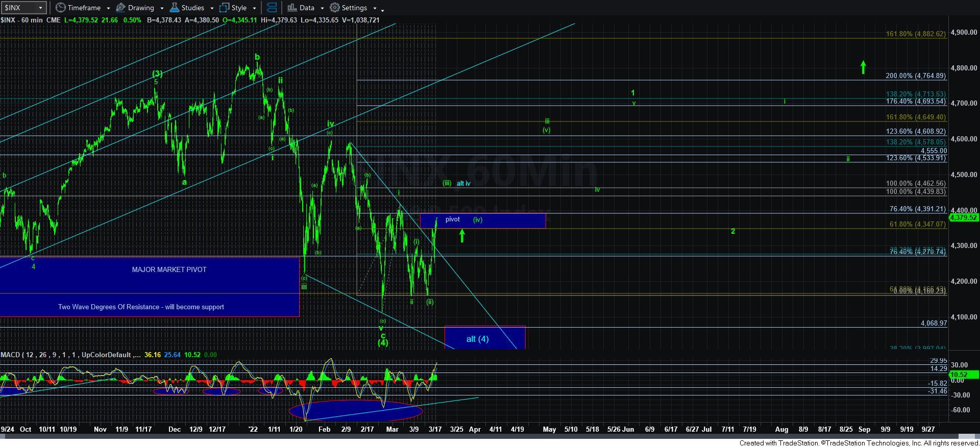Screen dimensions: 980x447
Task: Click the green '(4)' wave label at the low
Action: coord(383,343)
